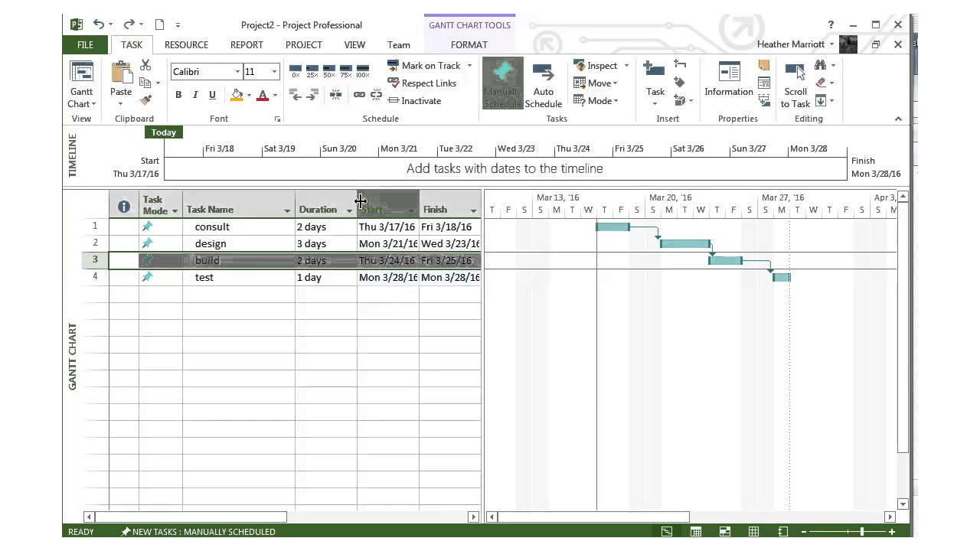Toggle Underline formatting
This screenshot has height=551, width=980.
tap(212, 95)
